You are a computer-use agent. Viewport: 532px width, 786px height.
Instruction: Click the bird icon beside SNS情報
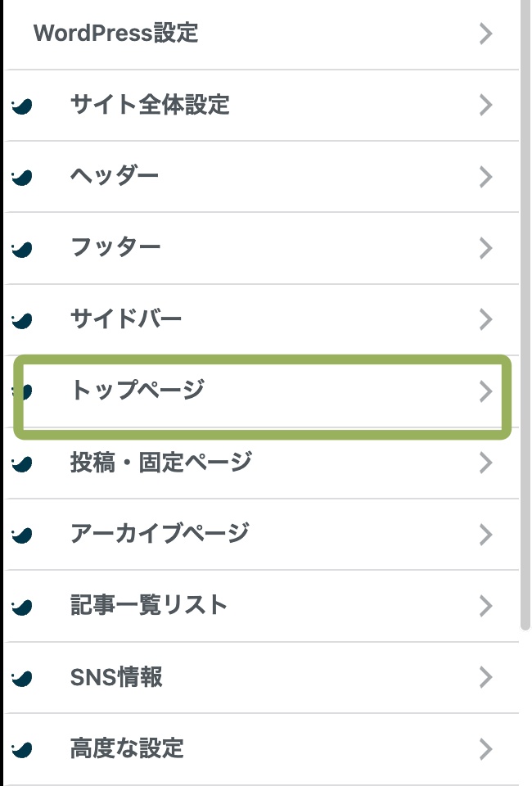[23, 677]
